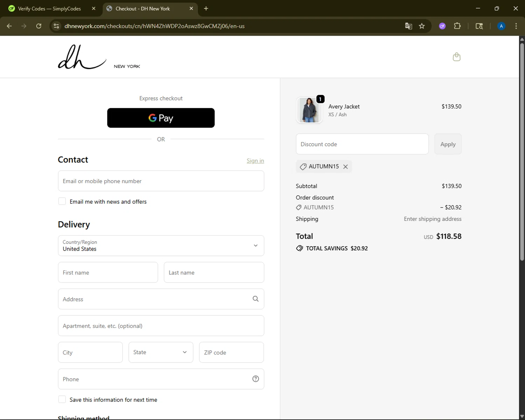Open the shopping bag cart icon

coord(456,57)
